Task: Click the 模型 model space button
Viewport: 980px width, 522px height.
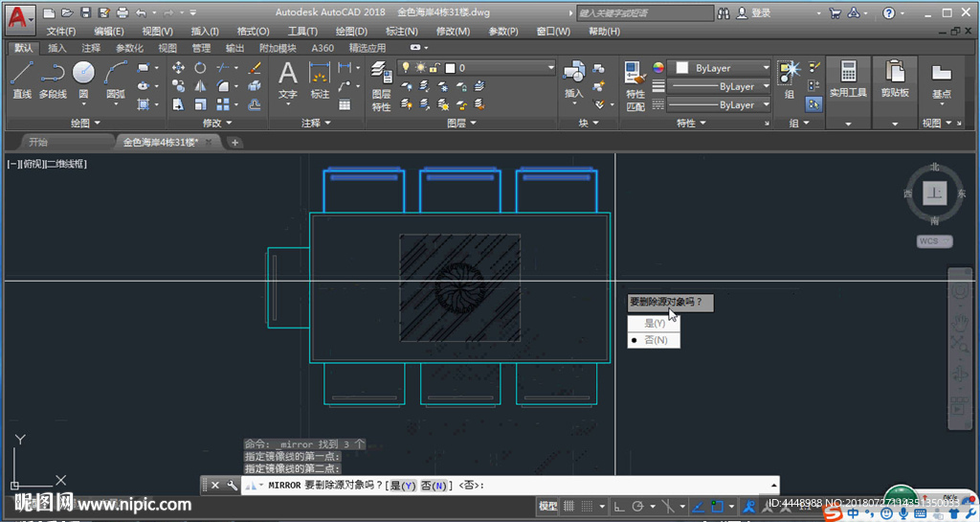Action: coord(547,506)
